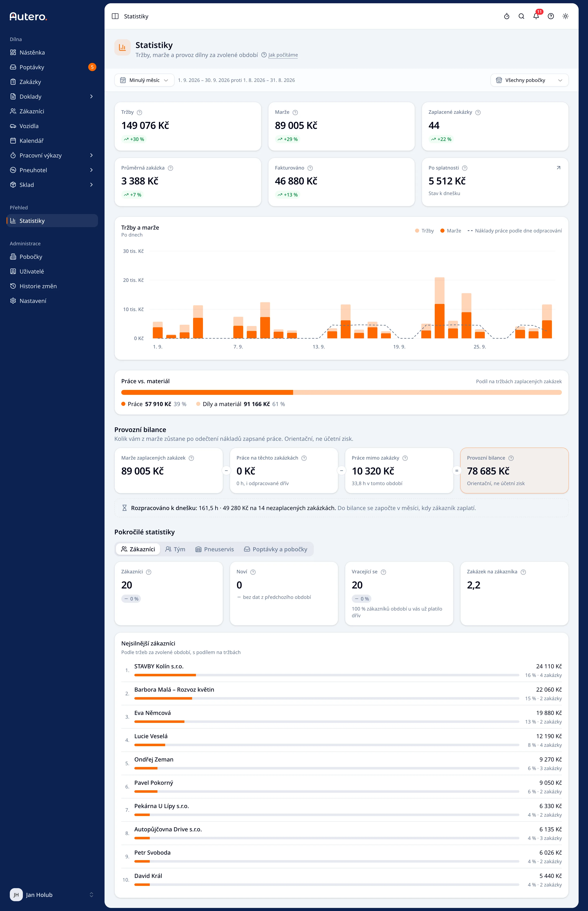The height and width of the screenshot is (911, 588).
Task: Click info icon beside Zaplacené zakázky
Action: click(x=478, y=112)
